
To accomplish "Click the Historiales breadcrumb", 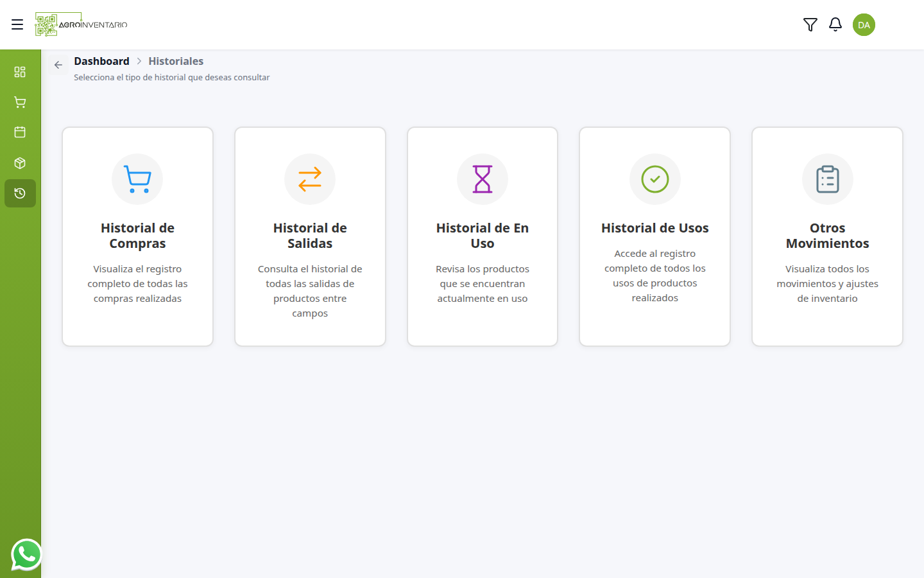I will coord(176,61).
